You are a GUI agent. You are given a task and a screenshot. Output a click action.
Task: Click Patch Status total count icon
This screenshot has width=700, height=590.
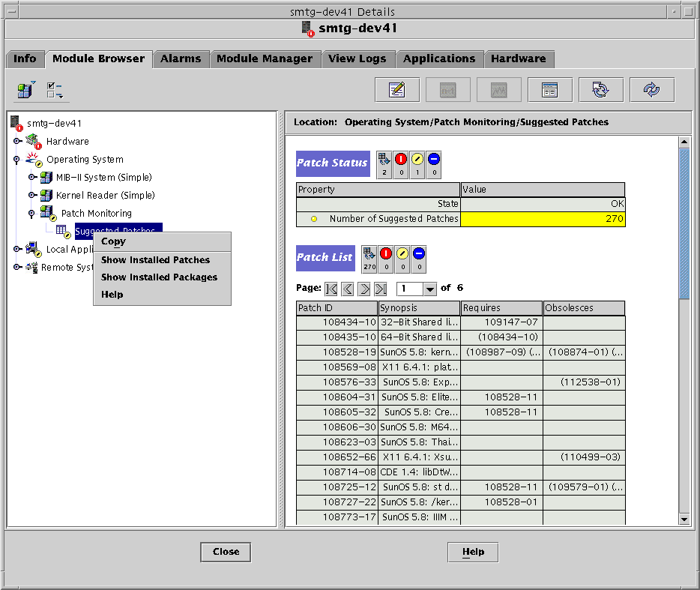coord(384,164)
